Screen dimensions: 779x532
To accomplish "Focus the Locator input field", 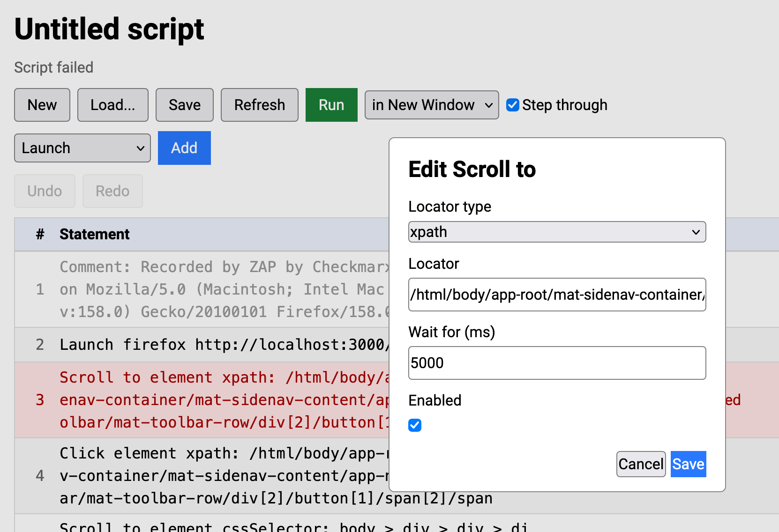I will [x=557, y=295].
